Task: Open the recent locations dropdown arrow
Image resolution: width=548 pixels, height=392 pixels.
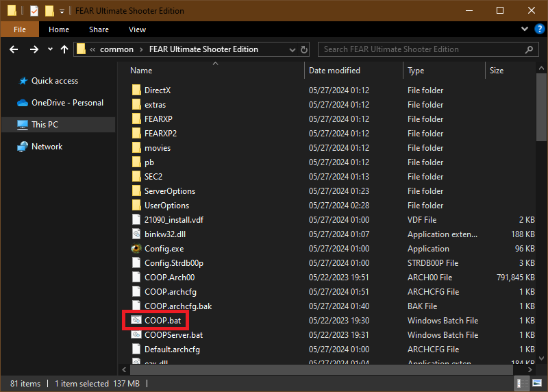Action: point(50,49)
